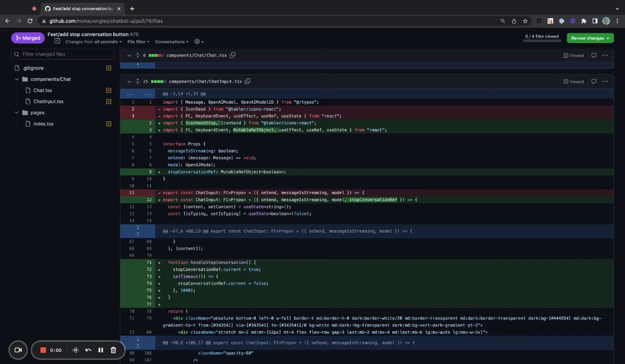Delete the recording with the trash icon
The width and height of the screenshot is (625, 364).
113,350
